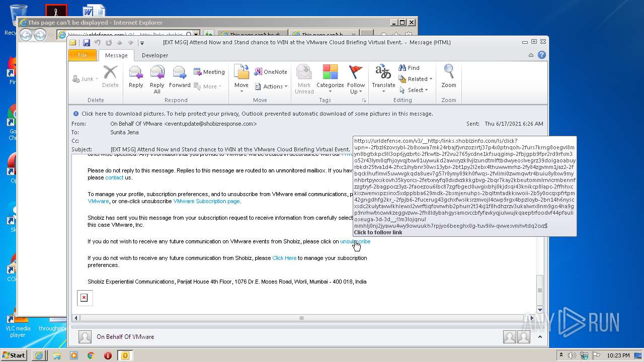Click Reply All in the Respond group
Viewport: 644px width, 362px height.
pos(157,79)
